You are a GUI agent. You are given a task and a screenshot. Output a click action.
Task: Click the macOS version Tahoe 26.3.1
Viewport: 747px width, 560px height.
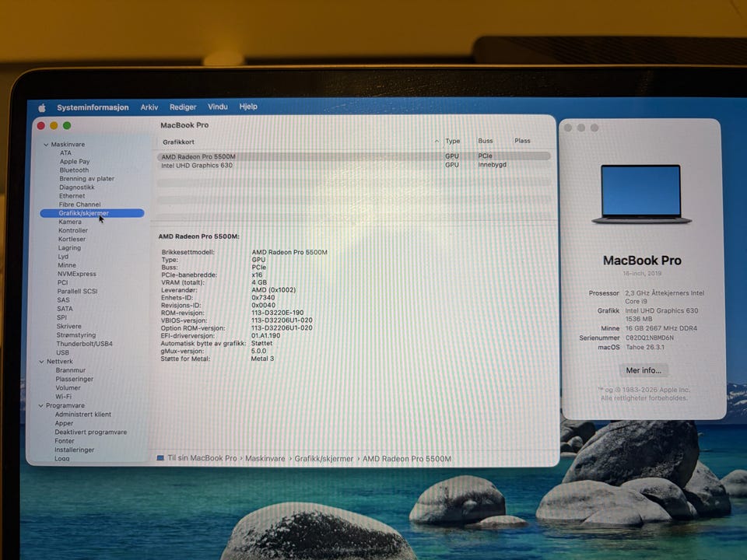pos(644,347)
